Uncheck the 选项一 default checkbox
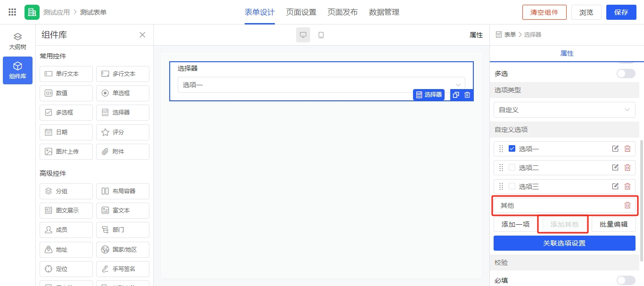 coord(512,149)
